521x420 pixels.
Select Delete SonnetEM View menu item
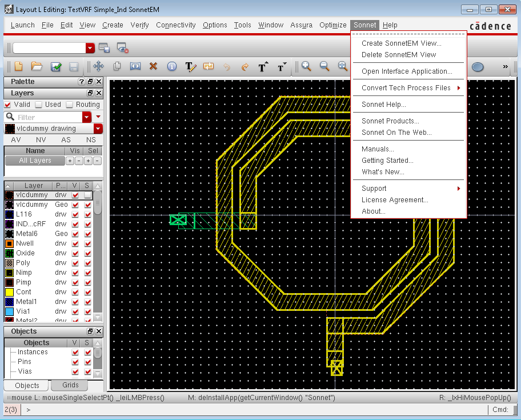click(399, 55)
